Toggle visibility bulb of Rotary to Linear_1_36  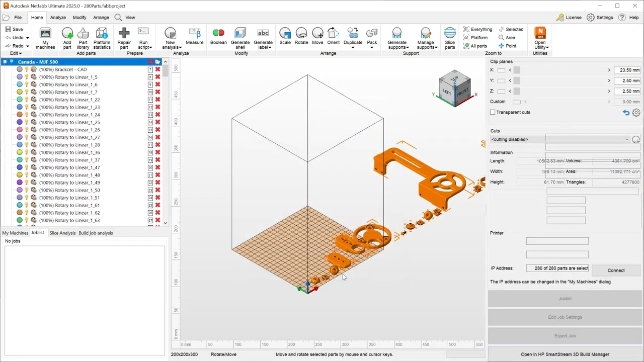coord(27,152)
